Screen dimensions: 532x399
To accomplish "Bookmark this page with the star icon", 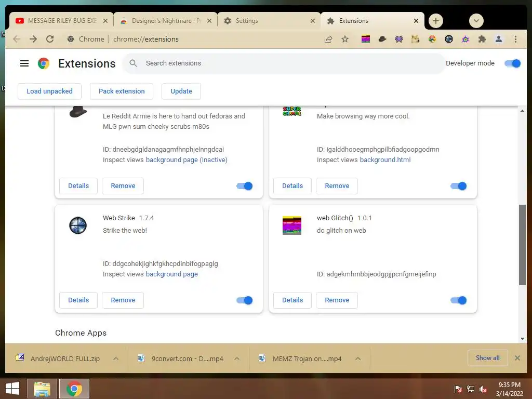I will coord(345,39).
